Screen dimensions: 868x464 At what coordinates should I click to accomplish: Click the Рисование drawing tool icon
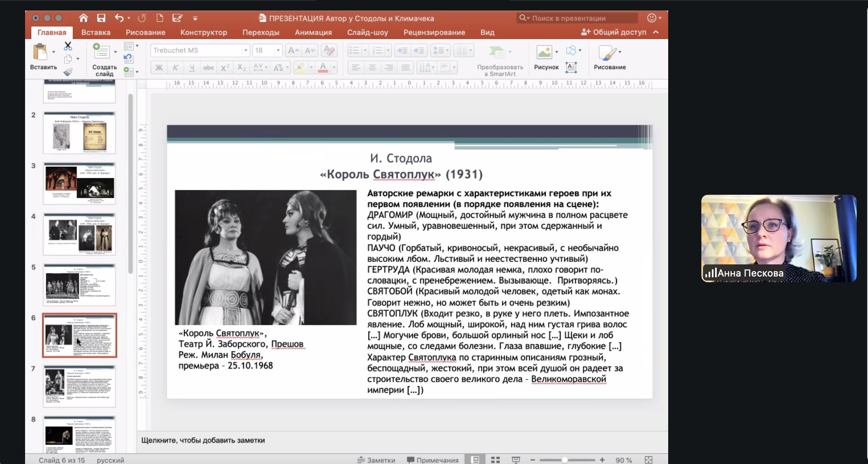coord(607,53)
